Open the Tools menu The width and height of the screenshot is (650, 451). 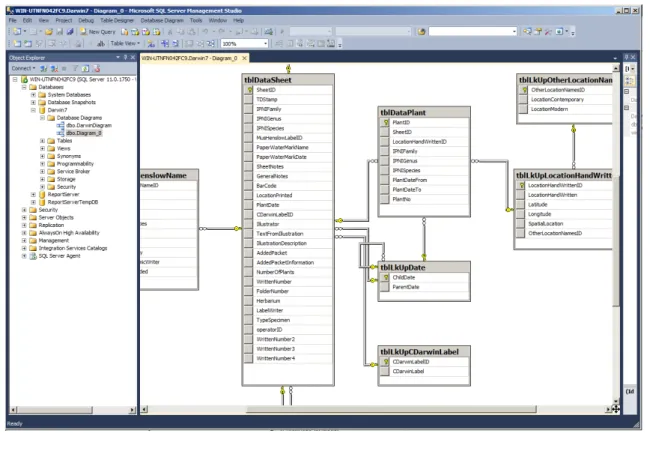(196, 20)
